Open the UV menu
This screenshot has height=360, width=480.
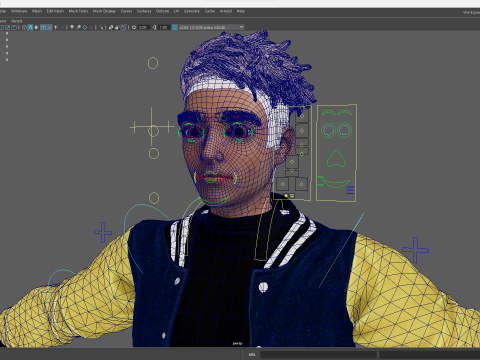(x=176, y=11)
